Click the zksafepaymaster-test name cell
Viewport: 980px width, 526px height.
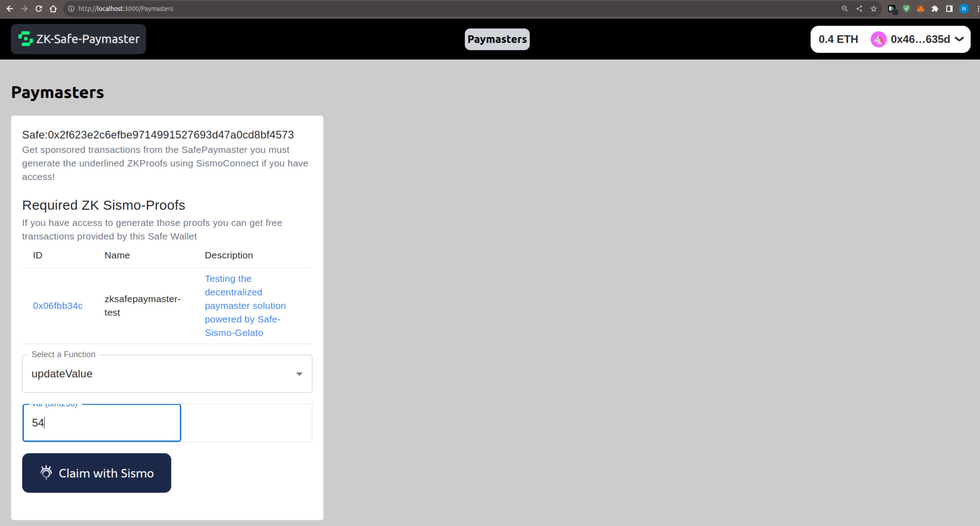coord(143,305)
